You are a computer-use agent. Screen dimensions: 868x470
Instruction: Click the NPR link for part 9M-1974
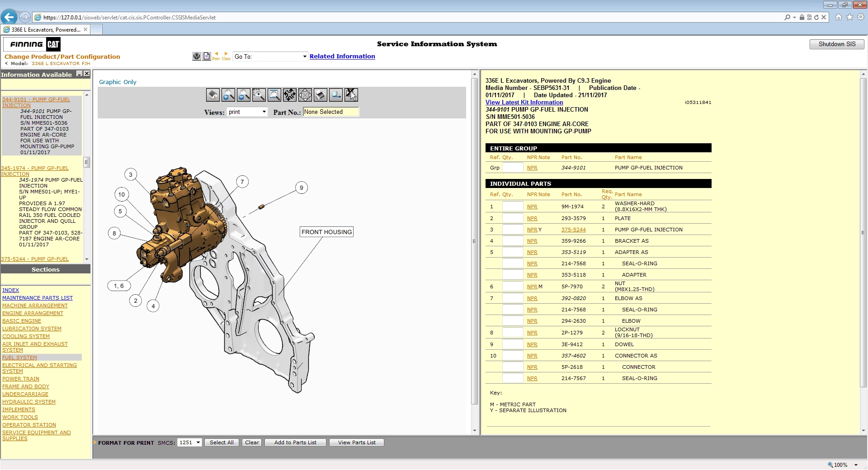pos(532,207)
